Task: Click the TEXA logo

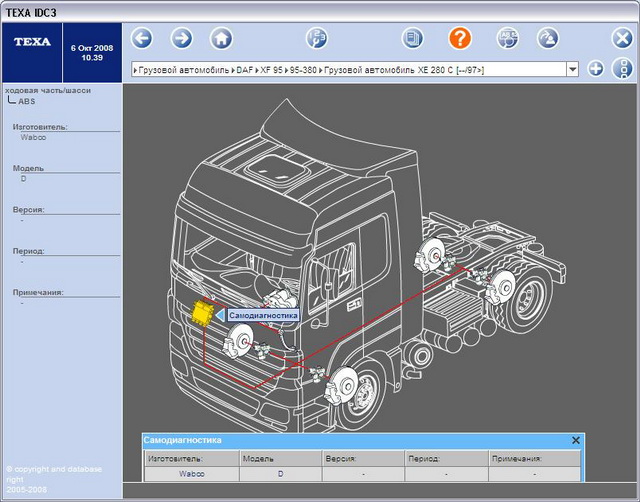Action: 32,42
